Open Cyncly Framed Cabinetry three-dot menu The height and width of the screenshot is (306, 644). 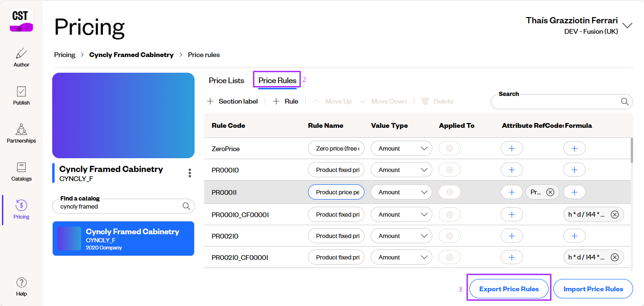(190, 173)
